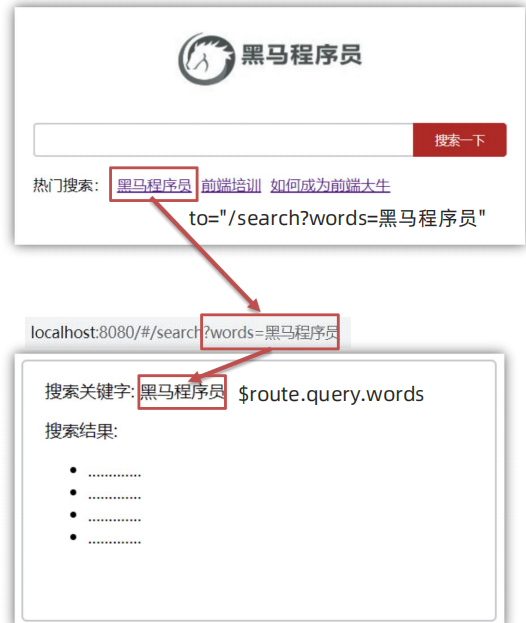Open the 前端培训 hot search link
Screen dimensions: 526x623
(x=231, y=186)
